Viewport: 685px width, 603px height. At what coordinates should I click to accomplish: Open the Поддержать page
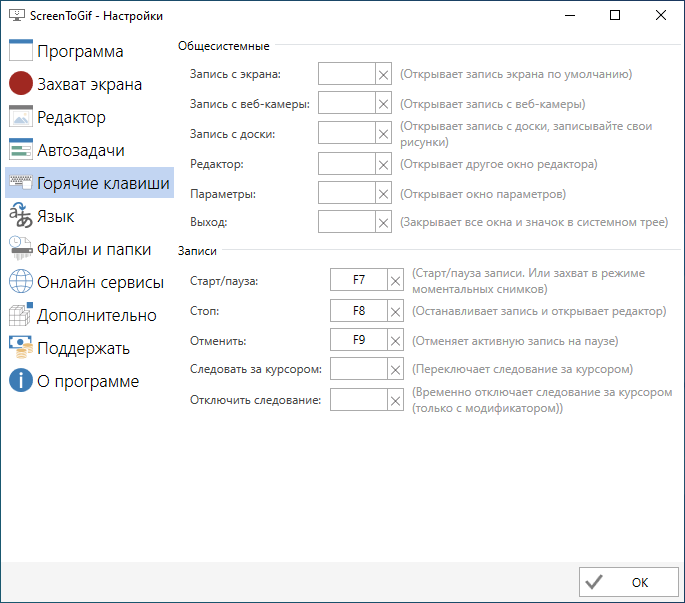tap(89, 347)
